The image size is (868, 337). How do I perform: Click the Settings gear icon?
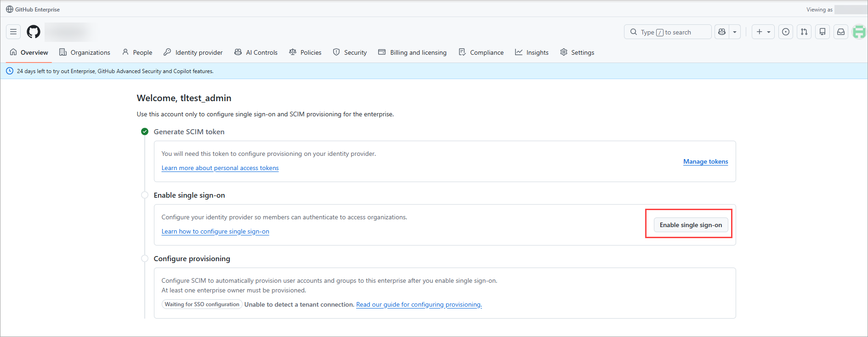tap(564, 52)
